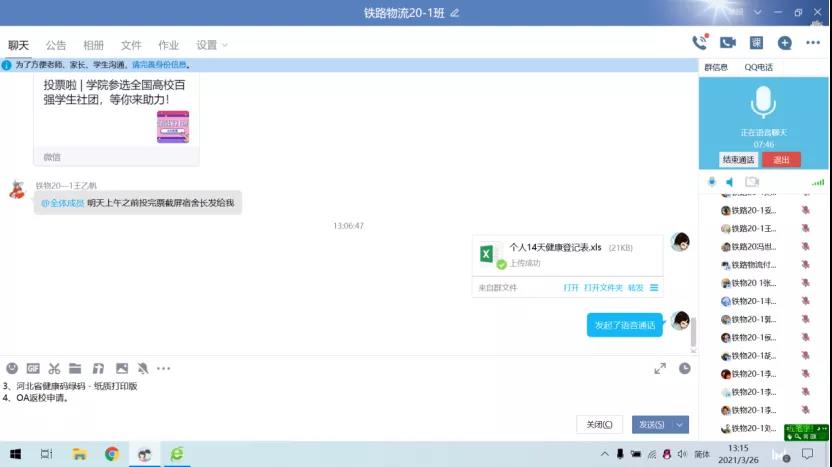This screenshot has height=467, width=832.
Task: Click the 打开文件夹 link
Action: [603, 287]
